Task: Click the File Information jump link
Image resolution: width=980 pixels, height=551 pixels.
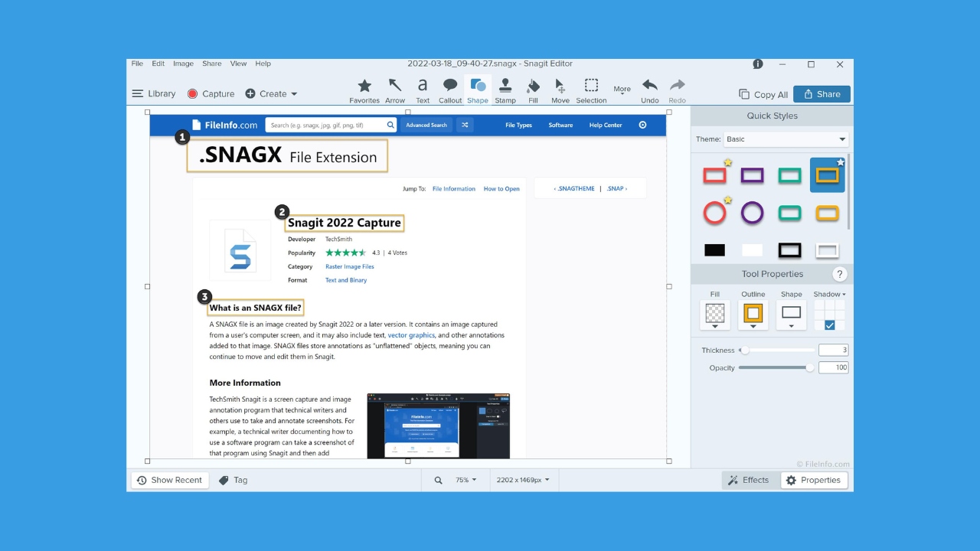Action: click(454, 188)
